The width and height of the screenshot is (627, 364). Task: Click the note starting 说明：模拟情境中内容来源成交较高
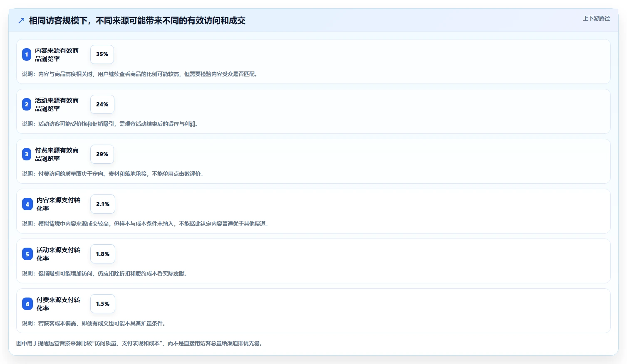(146, 224)
